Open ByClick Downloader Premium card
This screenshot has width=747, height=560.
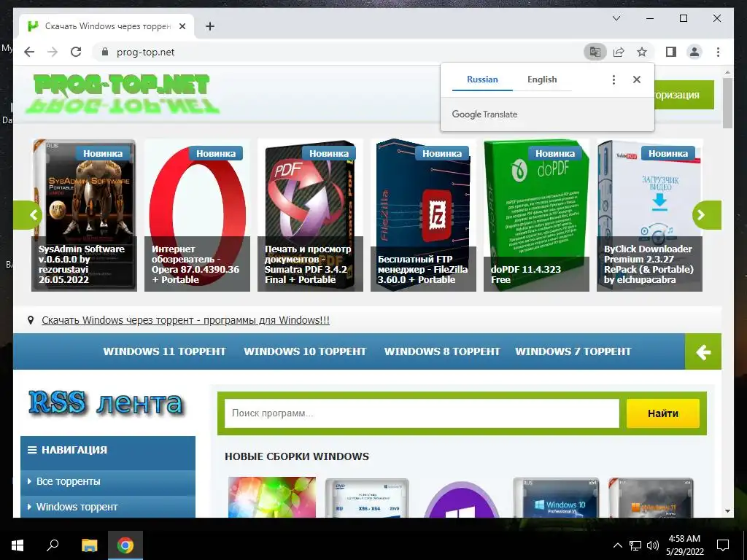649,215
